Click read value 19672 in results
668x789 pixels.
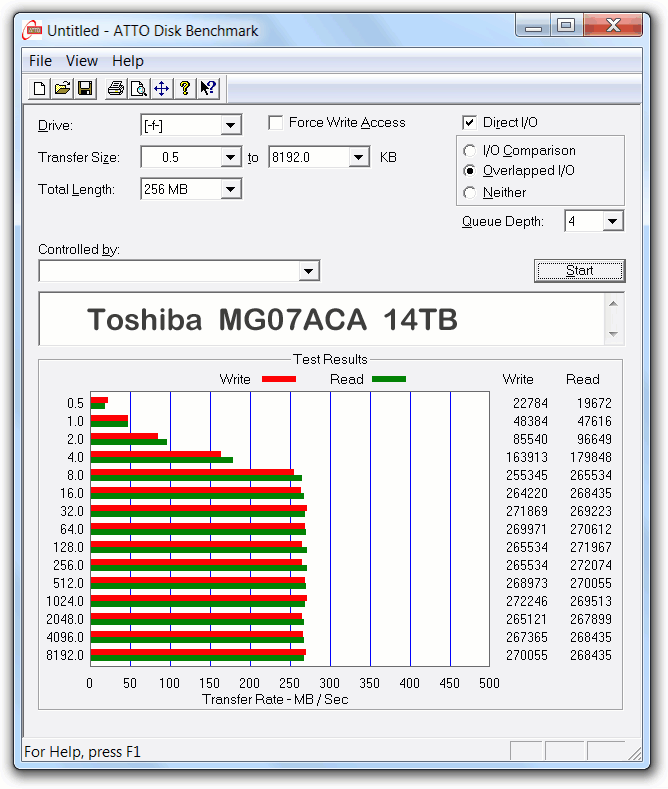594,404
